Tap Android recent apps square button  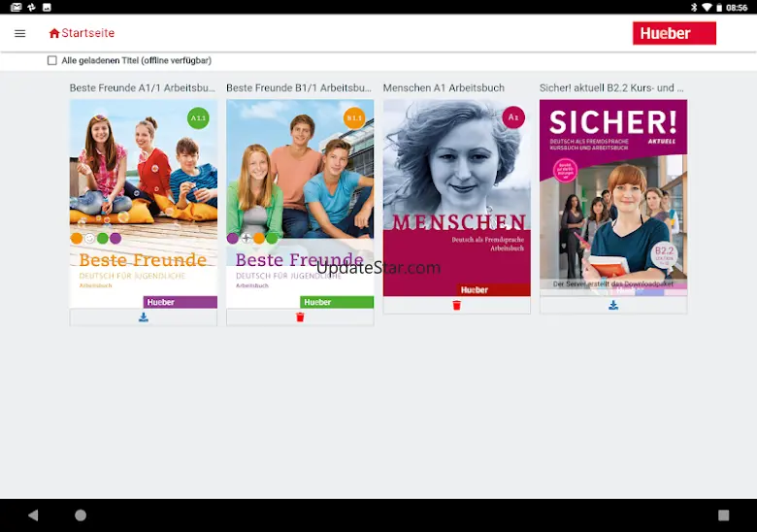(x=723, y=515)
